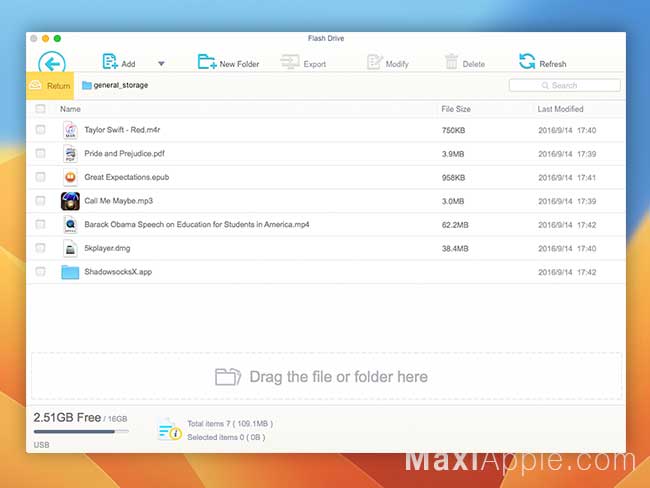
Task: Select the Pride and Prejudice.pdf file name
Action: coord(124,153)
